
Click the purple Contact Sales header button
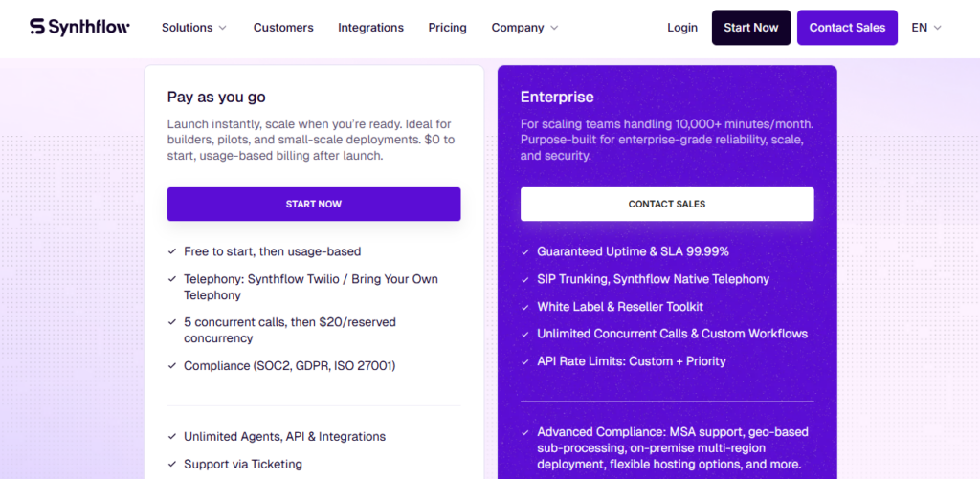[847, 28]
